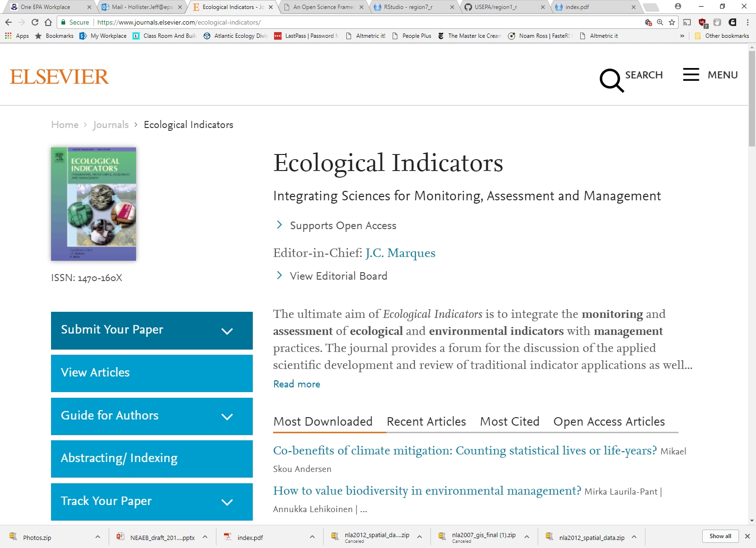Click Home breadcrumb link
Screen dimensions: 756x548
click(65, 125)
